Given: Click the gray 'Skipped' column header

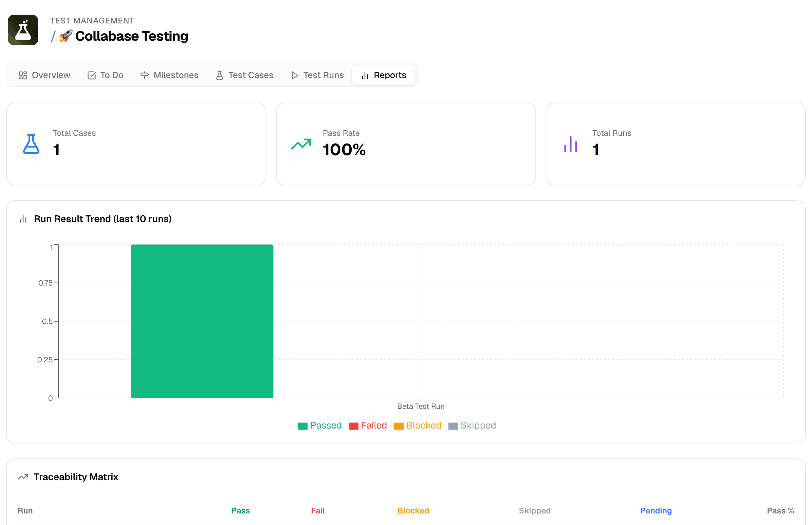Looking at the screenshot, I should click(535, 511).
